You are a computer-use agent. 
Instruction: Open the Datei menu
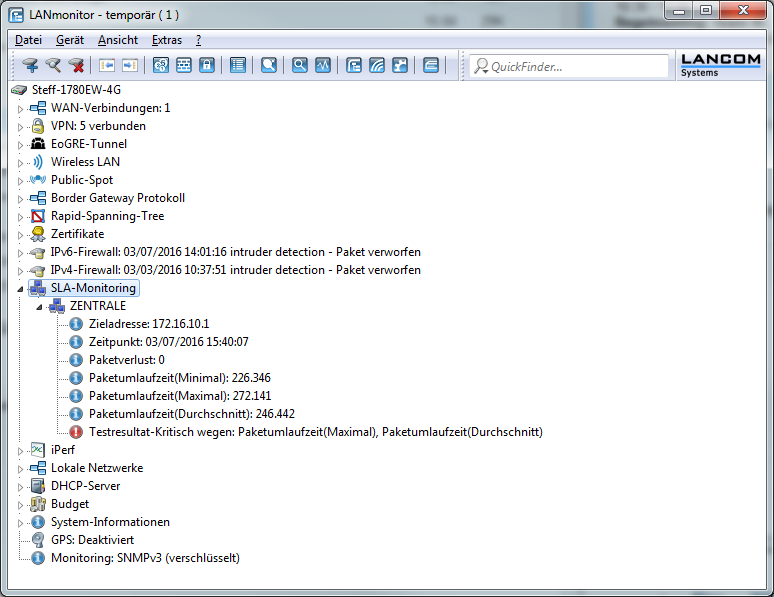pyautogui.click(x=28, y=40)
